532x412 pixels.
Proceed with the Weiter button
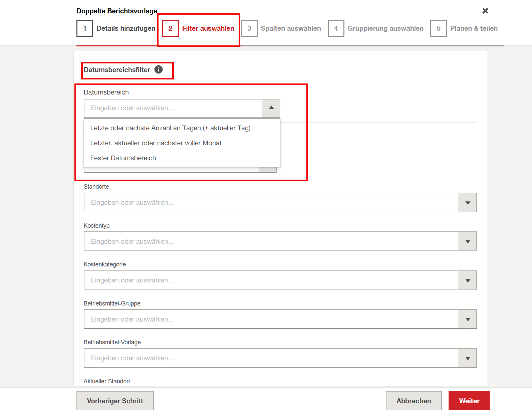click(x=469, y=401)
